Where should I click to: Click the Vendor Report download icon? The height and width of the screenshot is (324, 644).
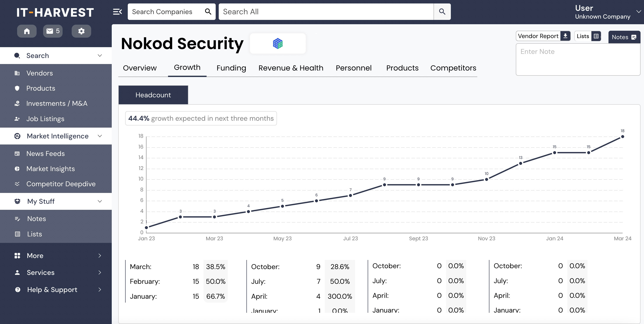tap(565, 36)
